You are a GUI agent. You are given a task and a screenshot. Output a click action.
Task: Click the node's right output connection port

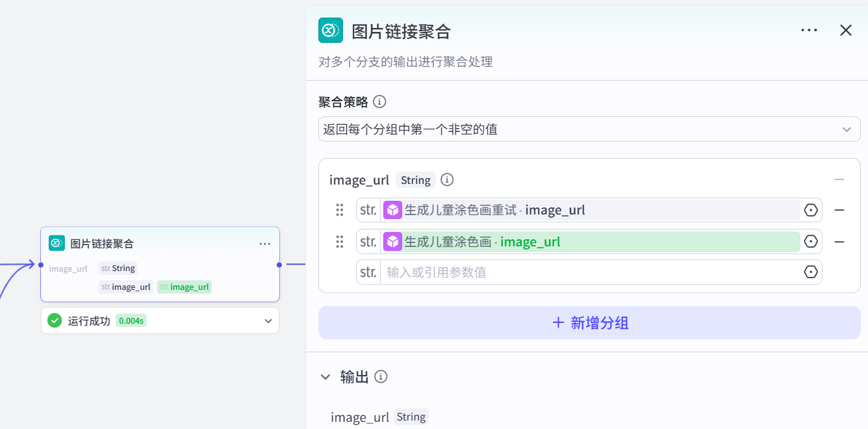point(279,265)
